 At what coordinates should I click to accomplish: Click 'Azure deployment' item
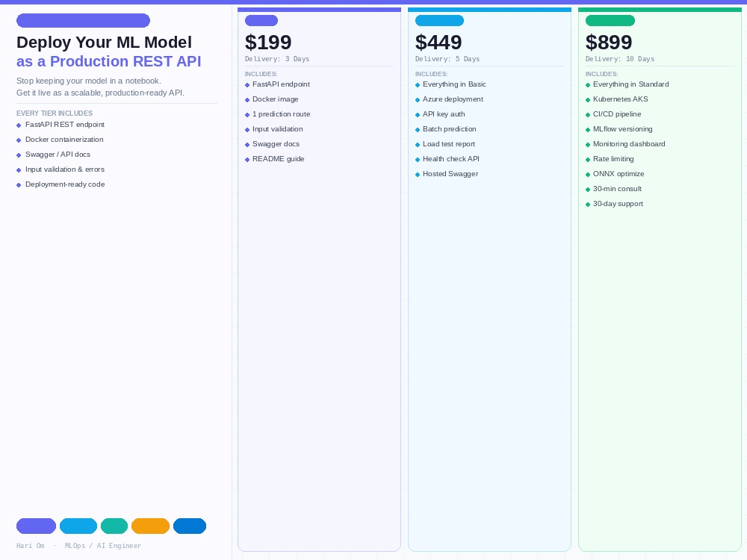tap(453, 99)
